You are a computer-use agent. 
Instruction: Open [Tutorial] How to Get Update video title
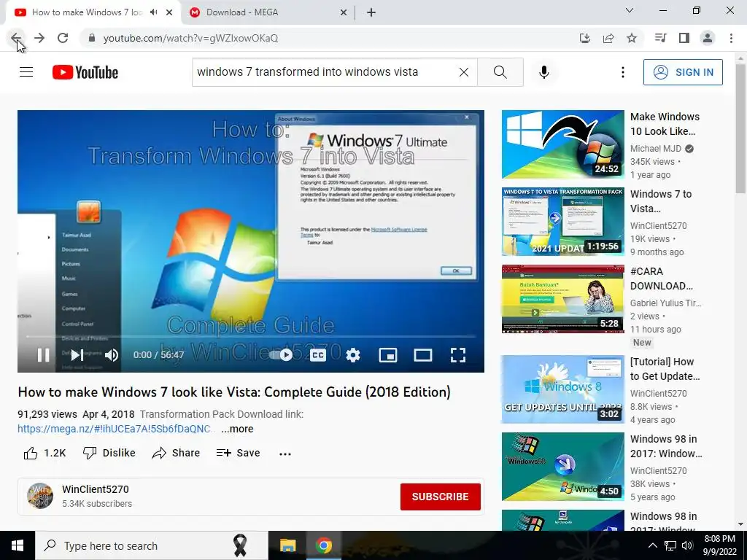pyautogui.click(x=665, y=369)
